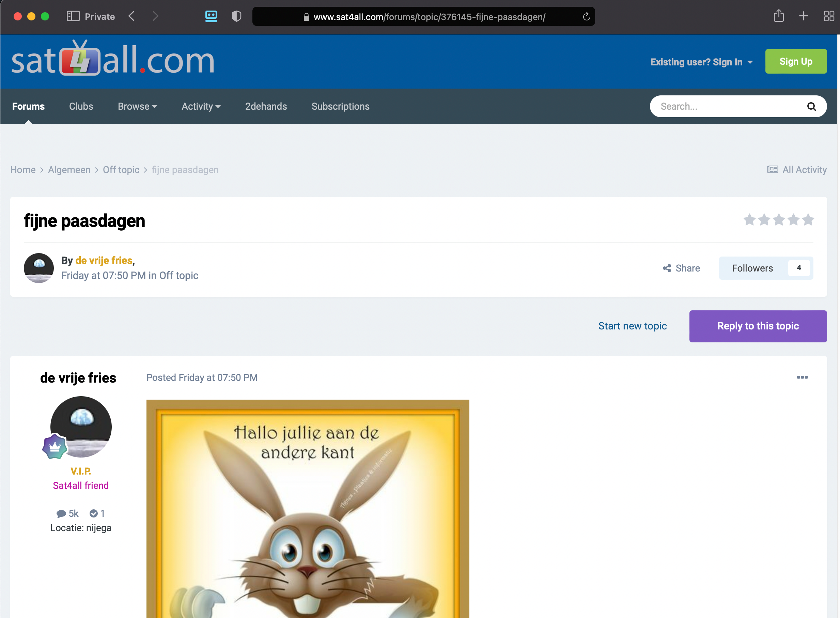
Task: Click the fijne paasdagen breadcrumb text
Action: 185,170
